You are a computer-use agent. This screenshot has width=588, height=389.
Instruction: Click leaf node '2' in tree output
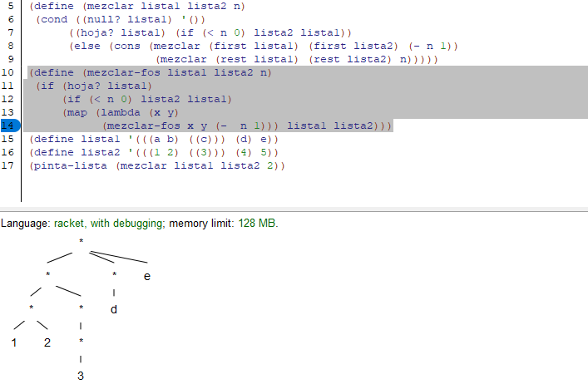point(47,342)
